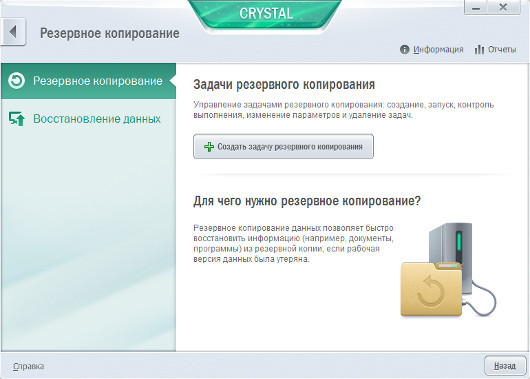530x379 pixels.
Task: Click Создать задачу резервного копирования button
Action: point(283,146)
